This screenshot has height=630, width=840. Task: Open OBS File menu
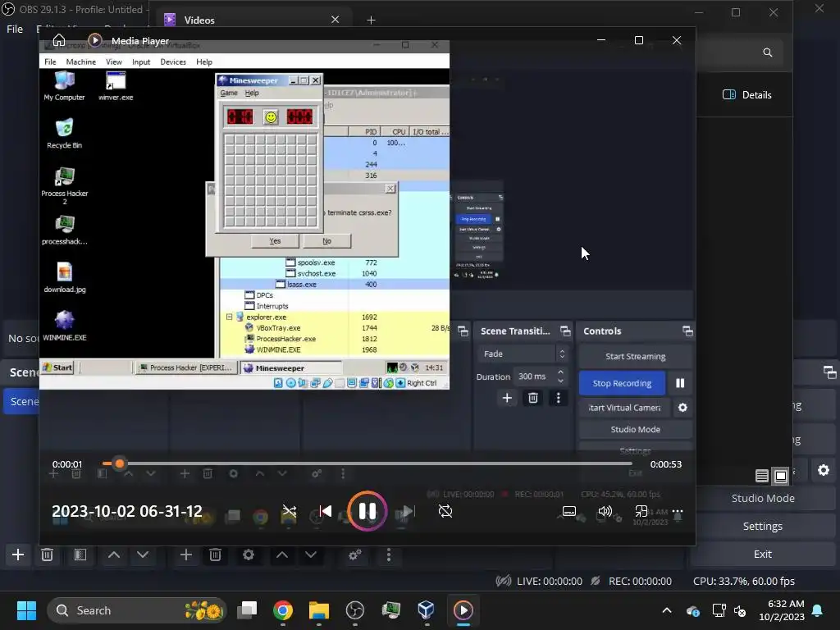click(15, 29)
